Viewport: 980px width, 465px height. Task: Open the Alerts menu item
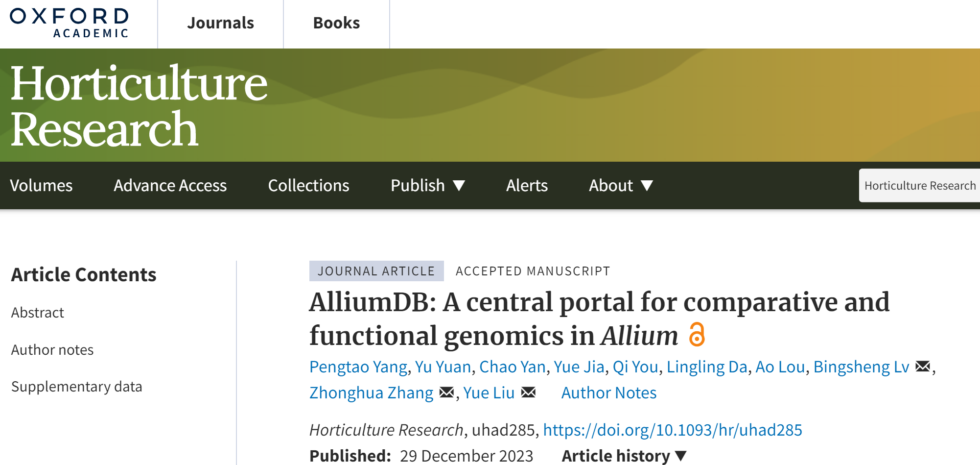[527, 185]
